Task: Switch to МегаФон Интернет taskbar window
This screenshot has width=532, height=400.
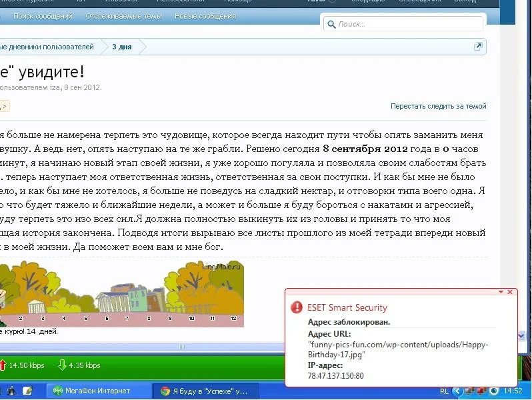Action: (x=99, y=391)
